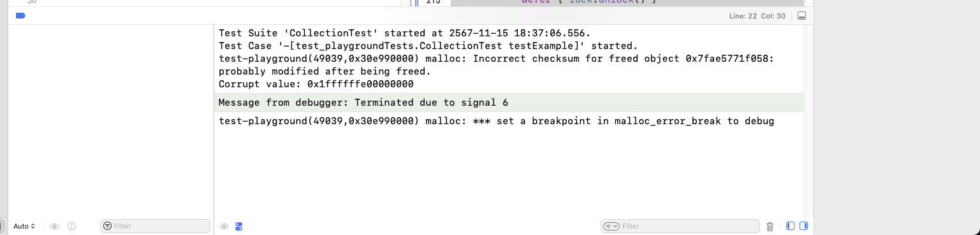
Task: Click line number 215 in the editor gutter
Action: click(x=434, y=3)
